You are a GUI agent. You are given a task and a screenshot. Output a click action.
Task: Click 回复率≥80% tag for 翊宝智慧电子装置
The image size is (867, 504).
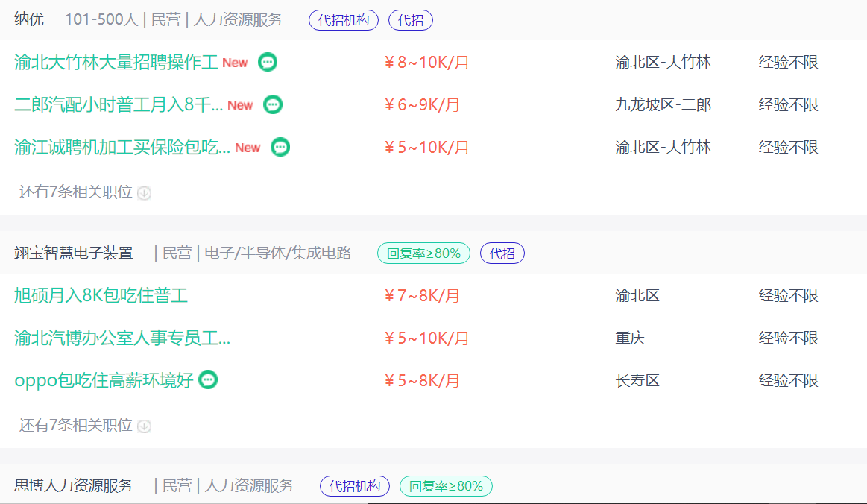point(424,253)
